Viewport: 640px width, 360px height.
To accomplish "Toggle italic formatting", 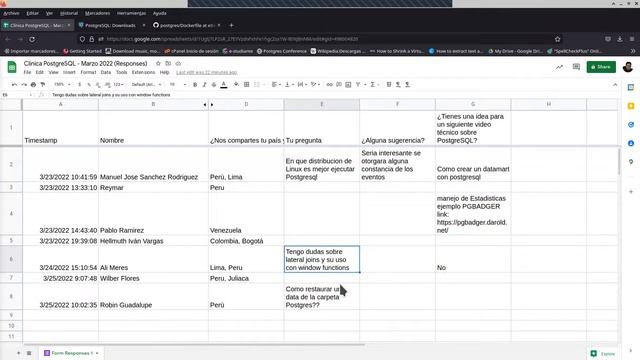I will coord(204,84).
